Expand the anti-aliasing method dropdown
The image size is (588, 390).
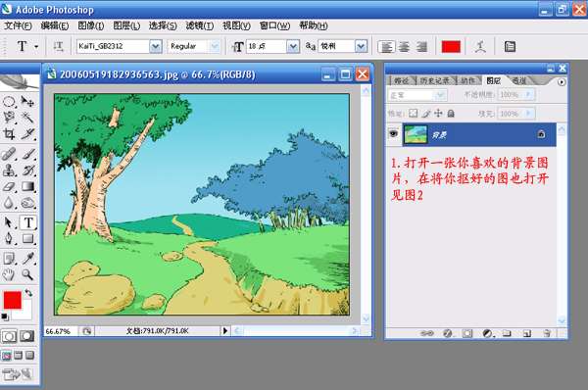tap(361, 46)
